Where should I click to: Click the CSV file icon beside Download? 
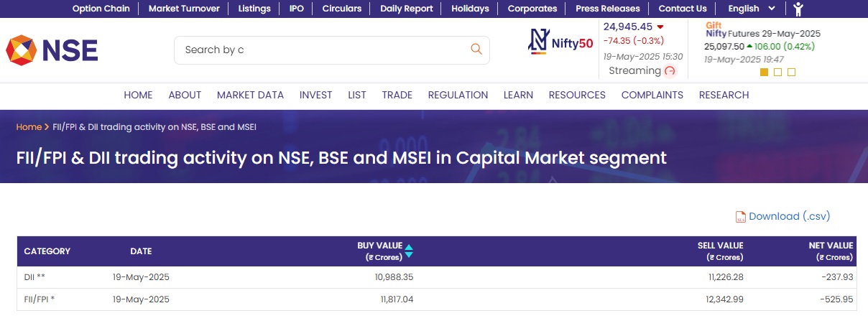point(740,217)
